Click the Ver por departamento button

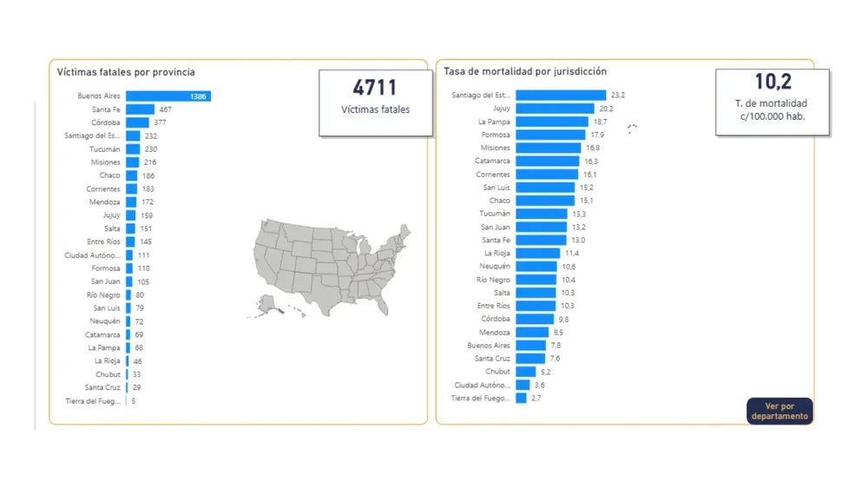[x=779, y=411]
